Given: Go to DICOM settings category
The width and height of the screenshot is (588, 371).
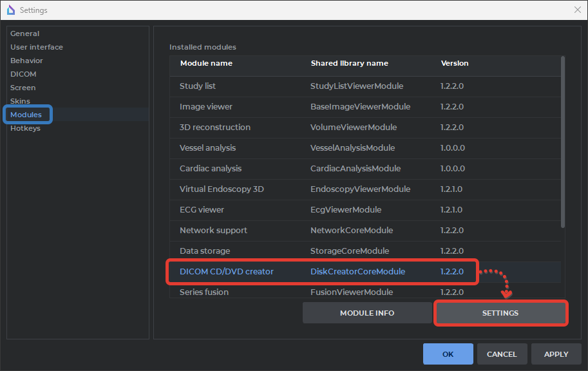Looking at the screenshot, I should coord(23,74).
